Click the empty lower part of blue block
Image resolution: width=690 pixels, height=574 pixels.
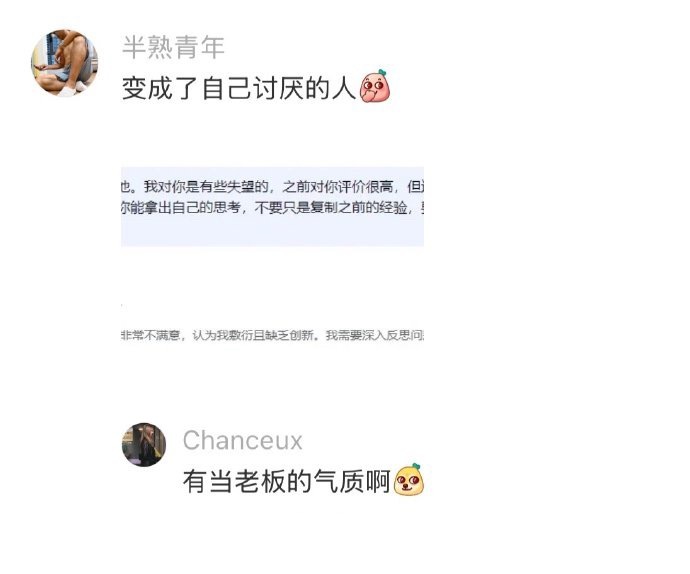(272, 232)
